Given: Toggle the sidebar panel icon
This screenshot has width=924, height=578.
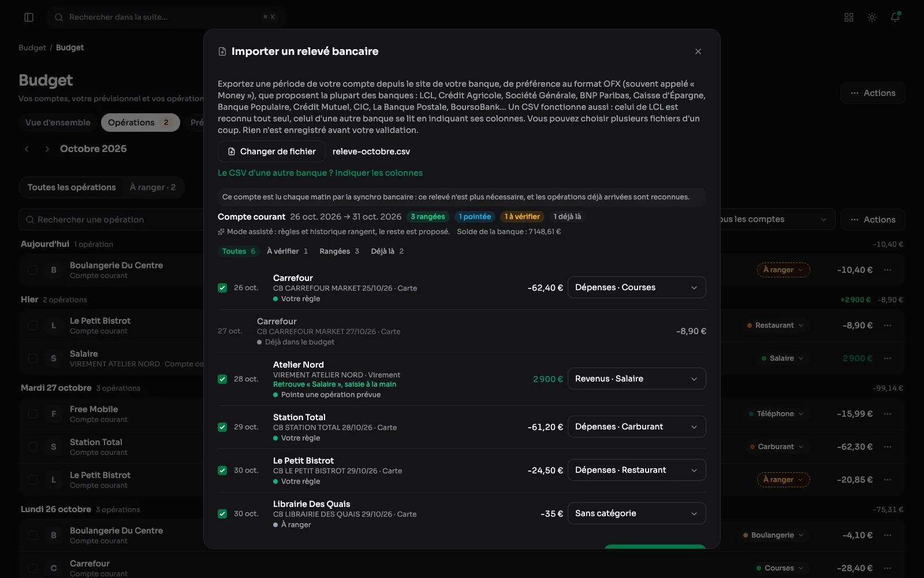Looking at the screenshot, I should point(29,17).
